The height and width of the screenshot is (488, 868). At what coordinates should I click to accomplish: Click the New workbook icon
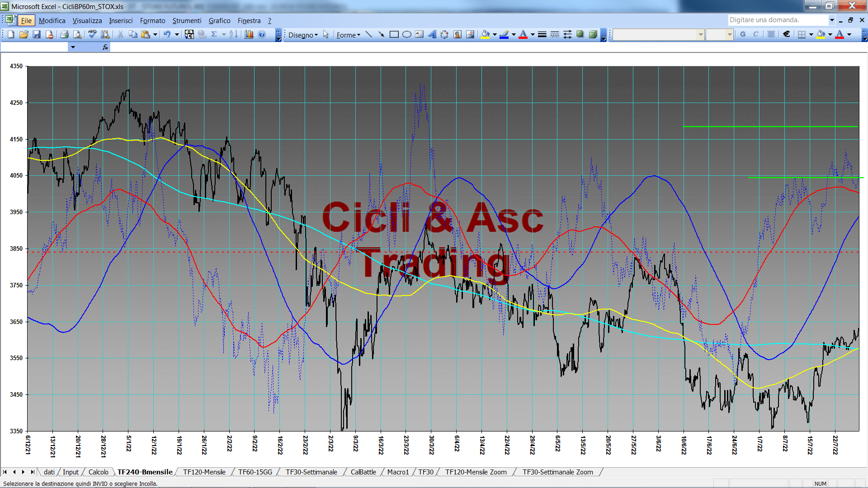[x=11, y=34]
